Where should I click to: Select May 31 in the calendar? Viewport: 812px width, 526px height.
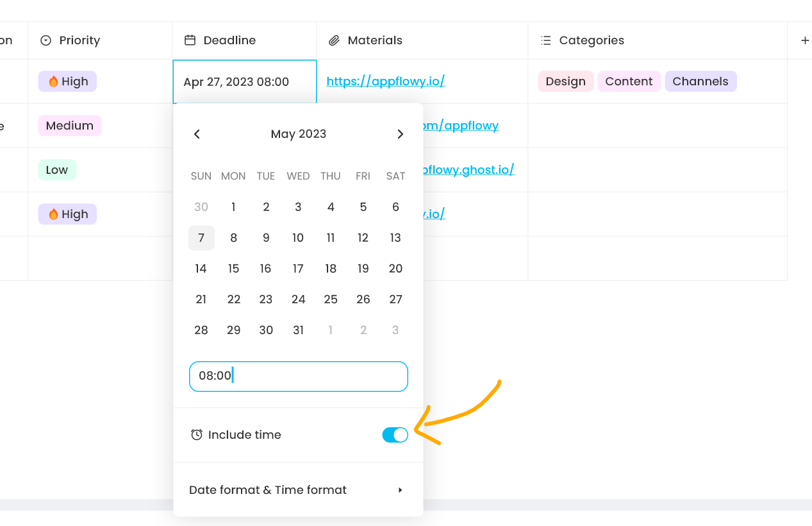pos(298,330)
